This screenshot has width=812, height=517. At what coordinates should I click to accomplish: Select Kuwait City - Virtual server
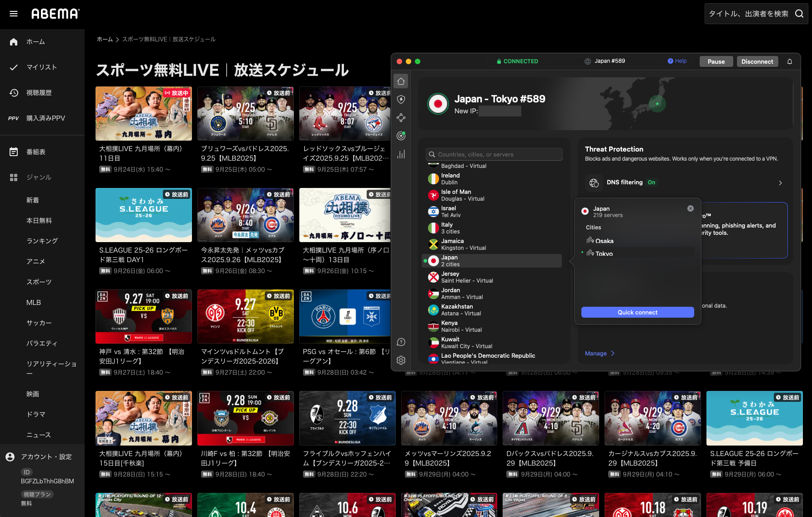click(492, 343)
